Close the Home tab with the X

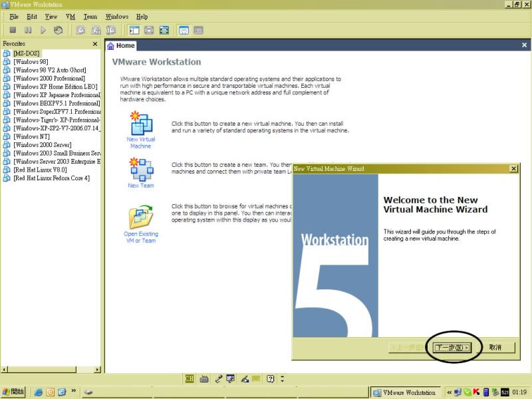point(524,45)
